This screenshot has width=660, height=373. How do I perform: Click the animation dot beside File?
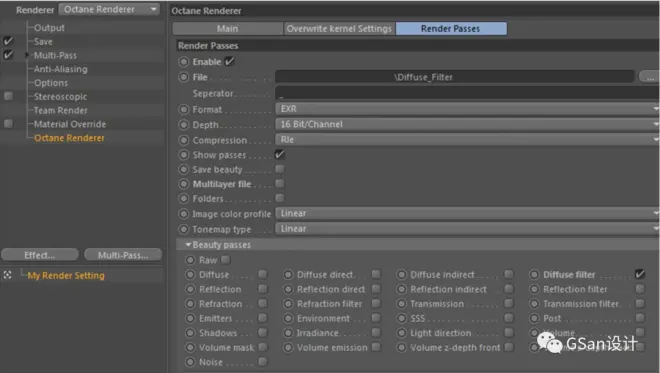click(x=184, y=77)
